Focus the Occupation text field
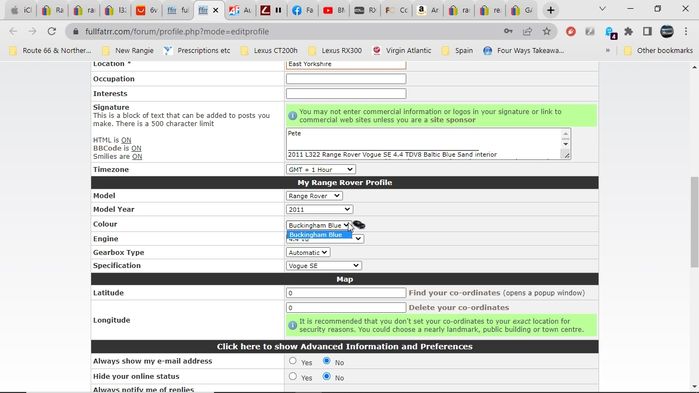Image resolution: width=699 pixels, height=393 pixels. [x=346, y=79]
